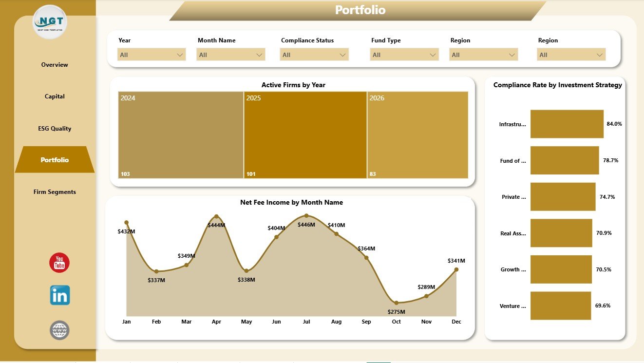Select the Real Assets bar 70.9%
Screen dimensions: 644x363
(561, 233)
